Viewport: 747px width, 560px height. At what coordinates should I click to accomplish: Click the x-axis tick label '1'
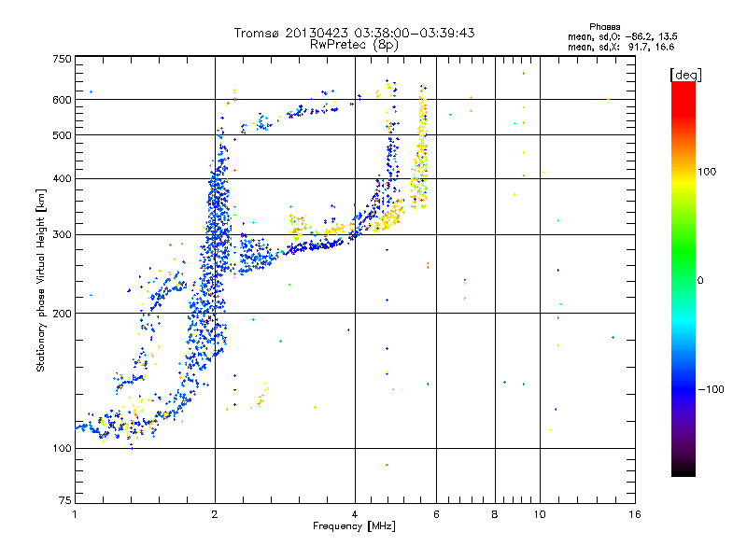tap(75, 514)
